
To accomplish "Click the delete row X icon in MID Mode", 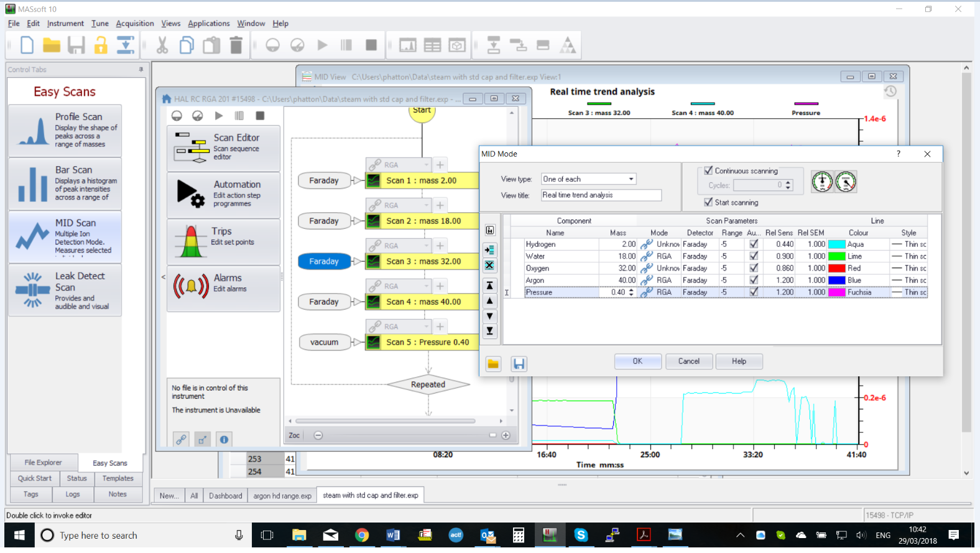I will coord(490,266).
